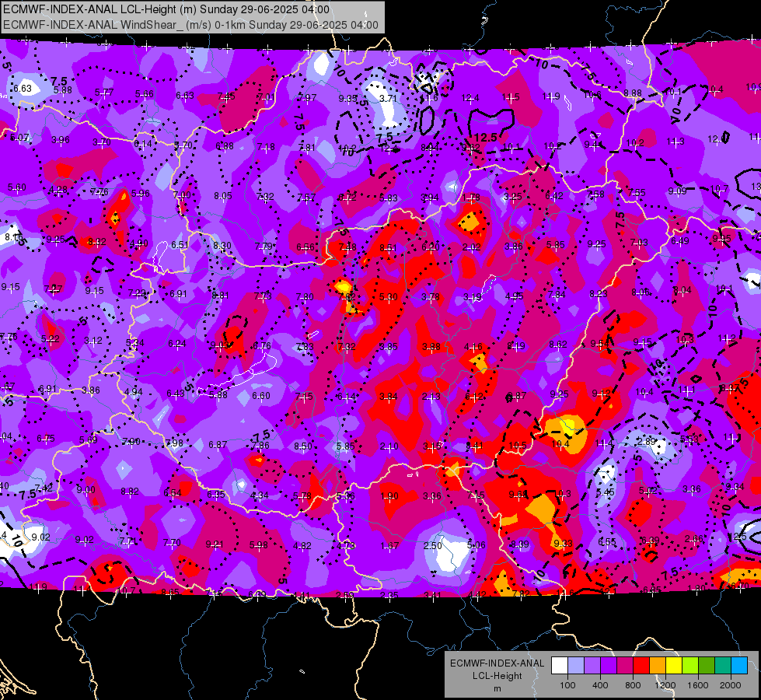Viewport: 761px width, 700px height.
Task: Click the grid value 5.30
Action: [x=388, y=297]
